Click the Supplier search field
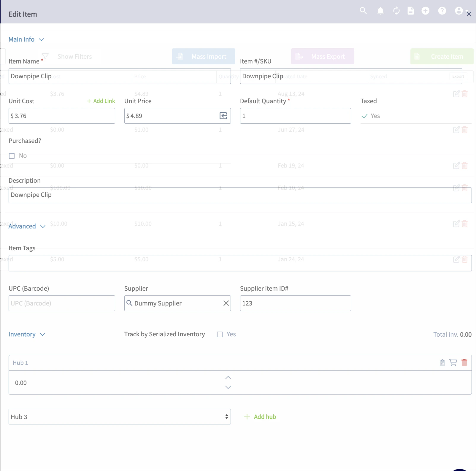The image size is (476, 471). coord(177,303)
